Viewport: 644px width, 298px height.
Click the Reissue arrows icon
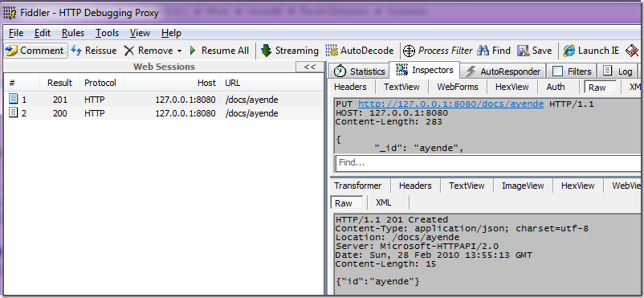click(76, 51)
